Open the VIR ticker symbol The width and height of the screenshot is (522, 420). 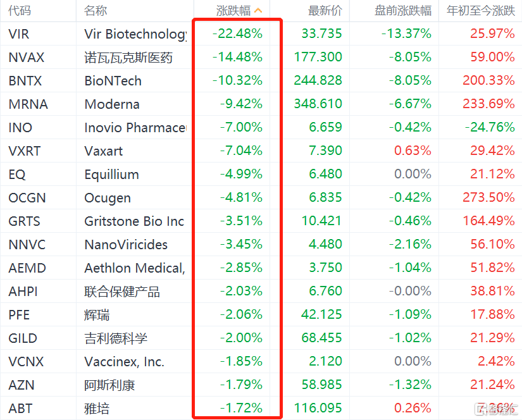tap(19, 34)
